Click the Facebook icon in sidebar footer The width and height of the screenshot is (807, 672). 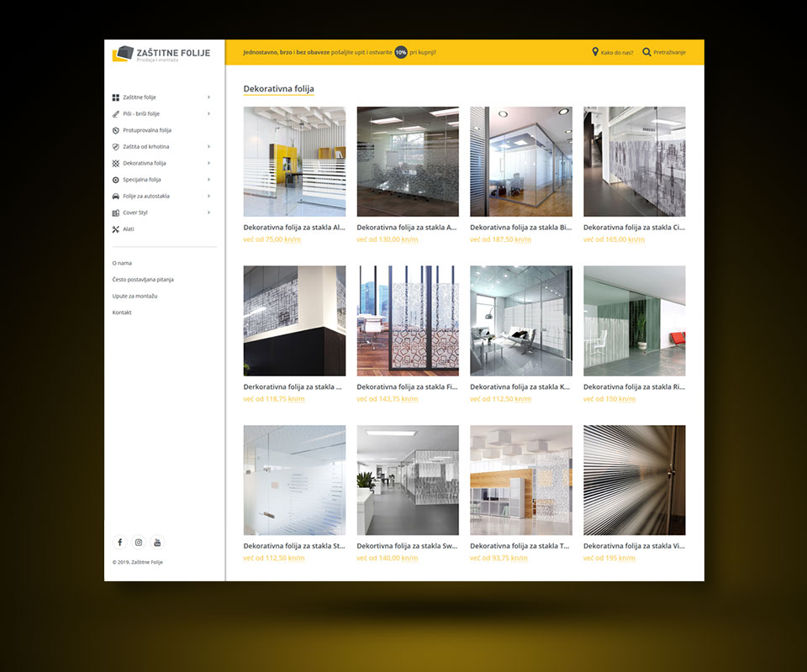[x=119, y=542]
